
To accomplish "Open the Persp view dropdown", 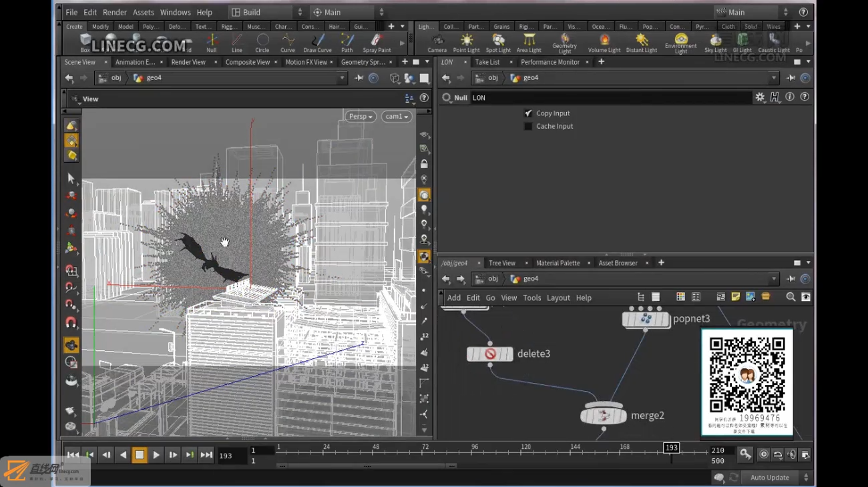I will pyautogui.click(x=361, y=117).
